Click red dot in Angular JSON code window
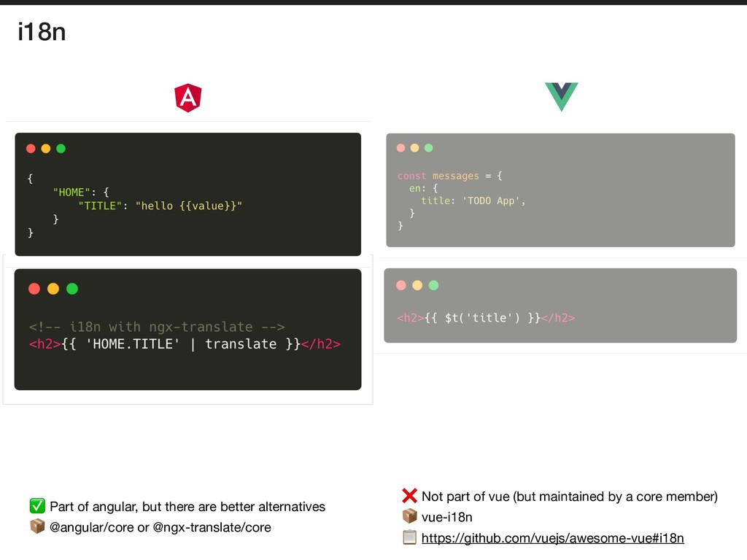The height and width of the screenshot is (560, 747). pos(31,149)
